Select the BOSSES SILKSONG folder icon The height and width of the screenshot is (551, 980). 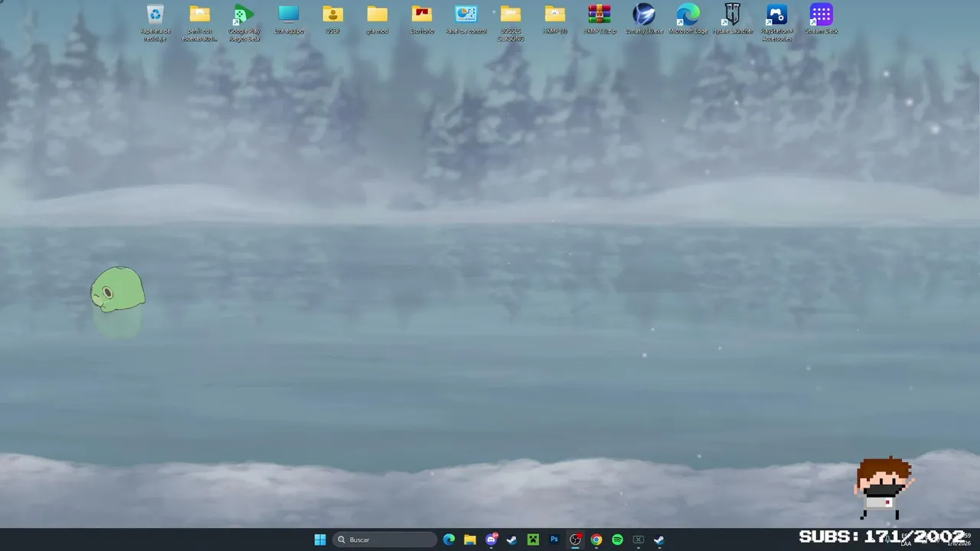coord(511,23)
